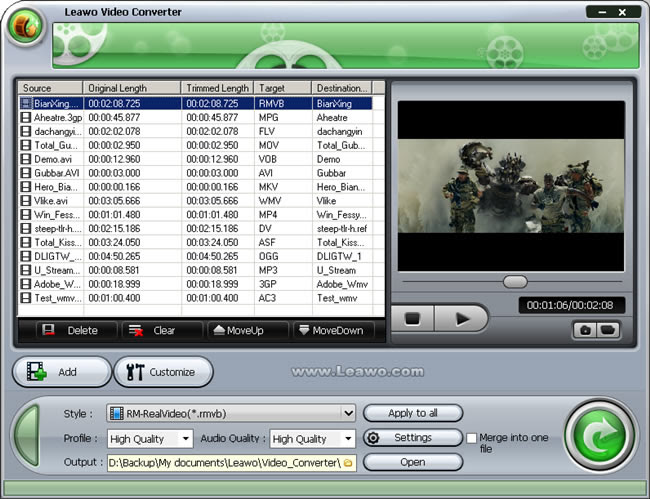Click the Leawo round logo icon
Image resolution: width=650 pixels, height=499 pixels.
(x=25, y=26)
